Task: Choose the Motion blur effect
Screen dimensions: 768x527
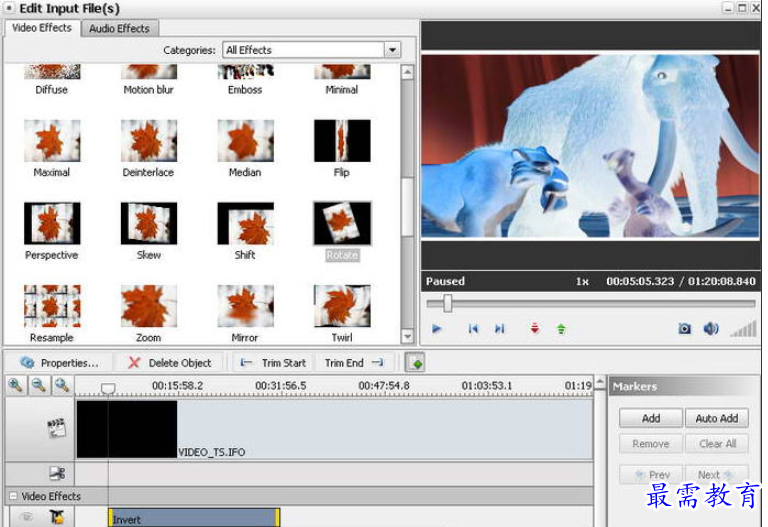Action: [x=148, y=72]
